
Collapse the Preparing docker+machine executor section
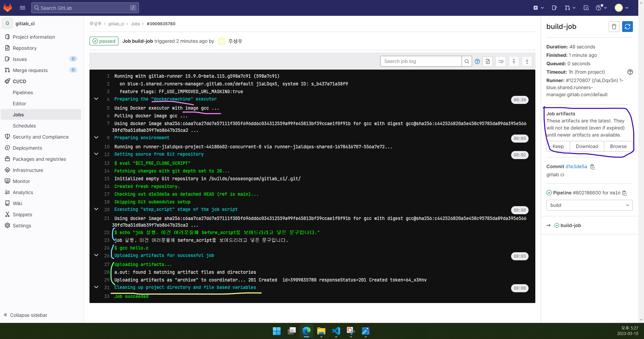[96, 99]
